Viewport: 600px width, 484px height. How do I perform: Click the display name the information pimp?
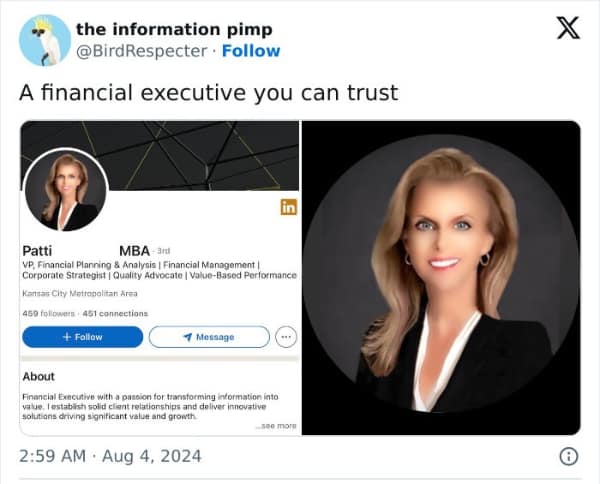(x=174, y=29)
